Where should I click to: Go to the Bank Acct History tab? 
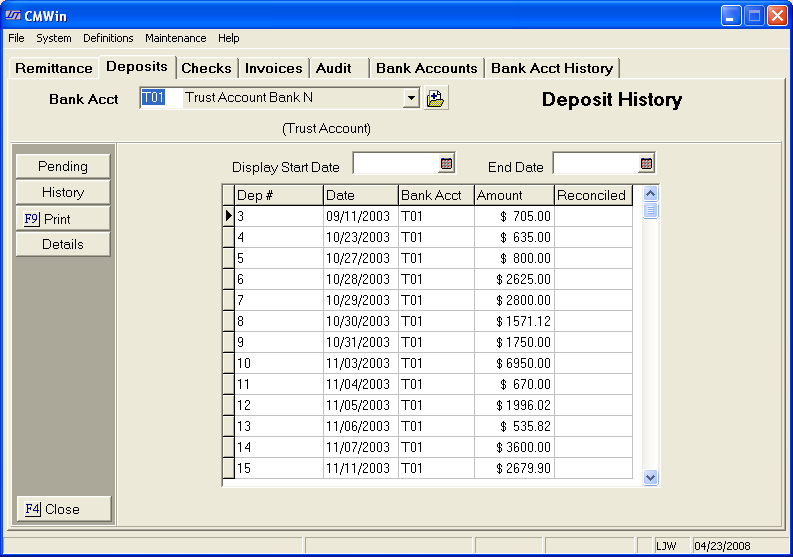pos(552,68)
